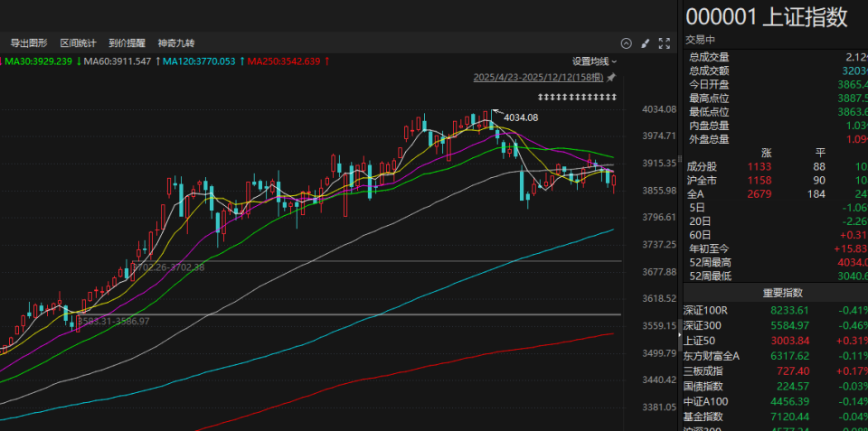The height and width of the screenshot is (431, 868).
Task: Click the 沪全市 rising count 1158
Action: pyautogui.click(x=759, y=181)
